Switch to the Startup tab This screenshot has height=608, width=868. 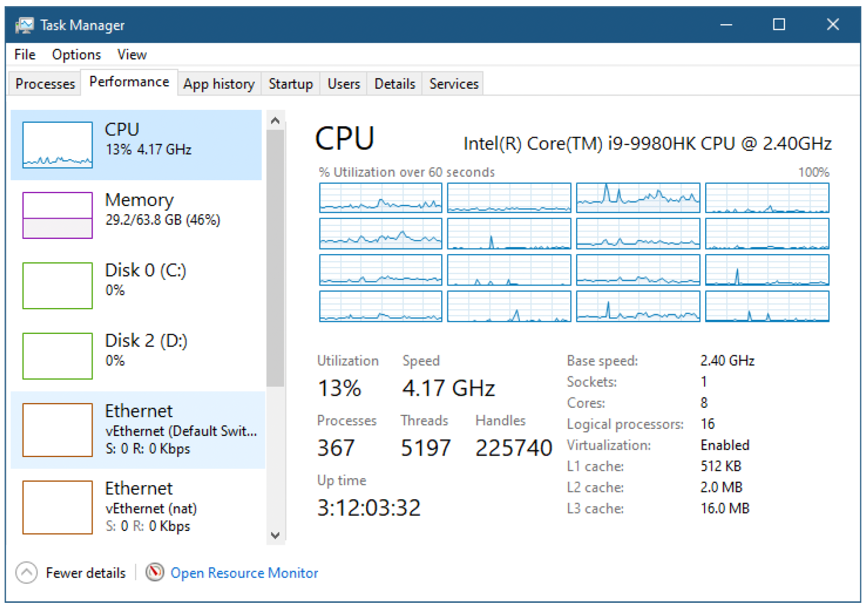(291, 84)
